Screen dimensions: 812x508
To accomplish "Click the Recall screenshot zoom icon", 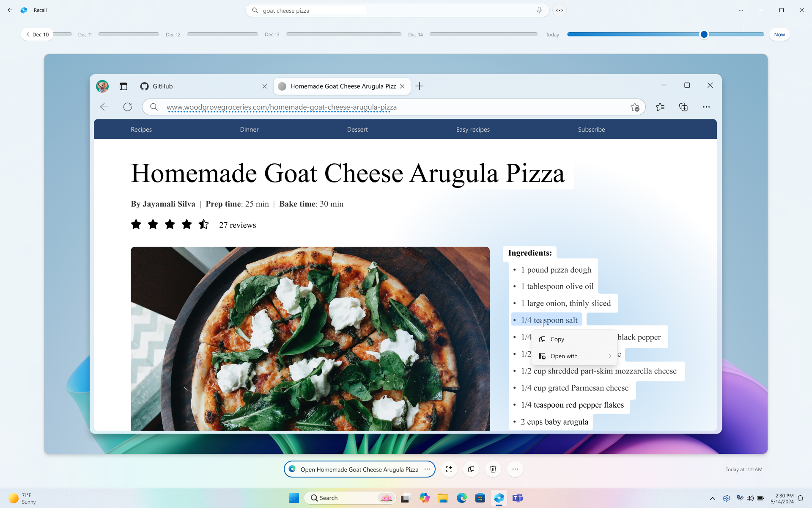I will tap(449, 469).
